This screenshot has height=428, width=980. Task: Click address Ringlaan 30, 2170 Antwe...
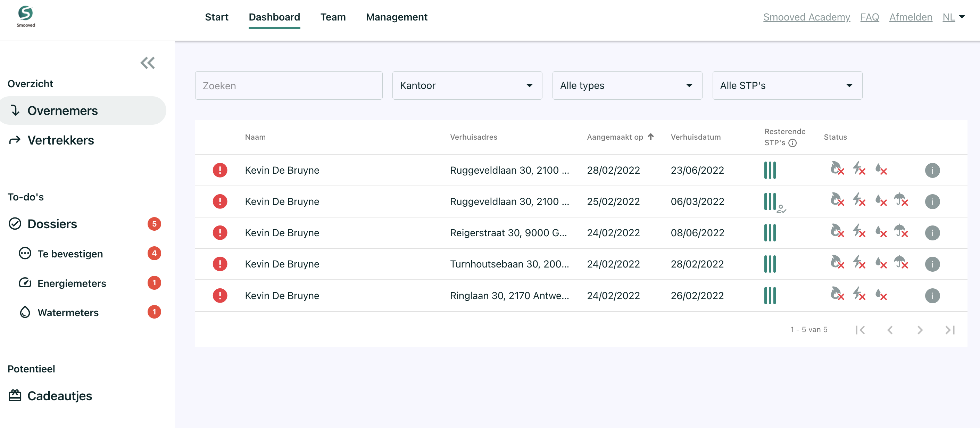pos(509,296)
